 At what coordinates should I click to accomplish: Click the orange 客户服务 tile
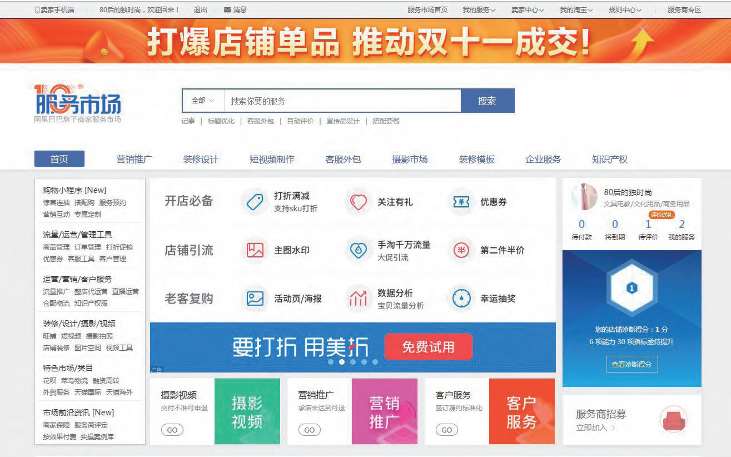pos(522,411)
